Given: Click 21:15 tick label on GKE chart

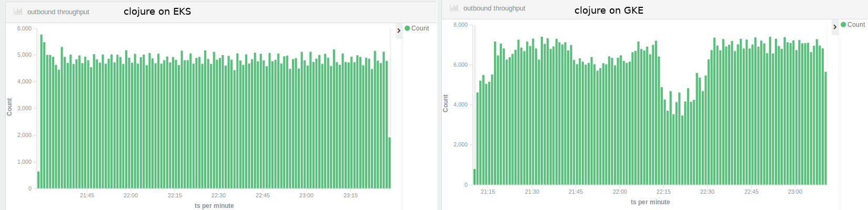Looking at the screenshot, I should 488,192.
